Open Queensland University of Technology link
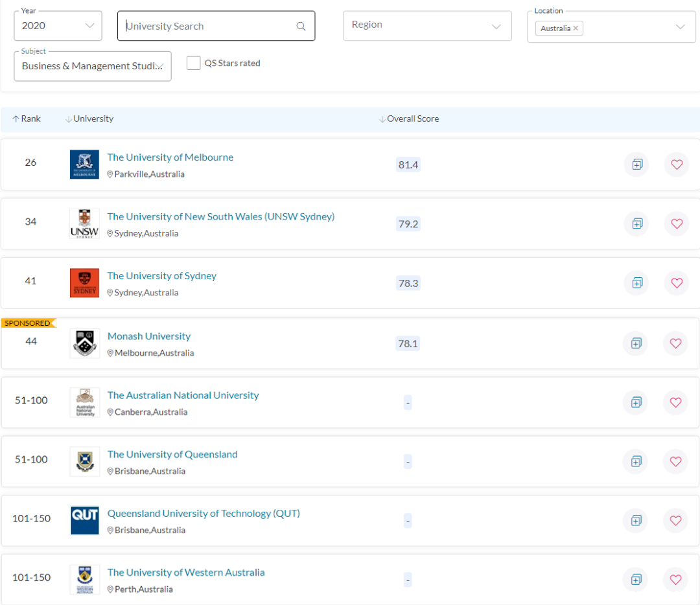The image size is (700, 605). (204, 514)
